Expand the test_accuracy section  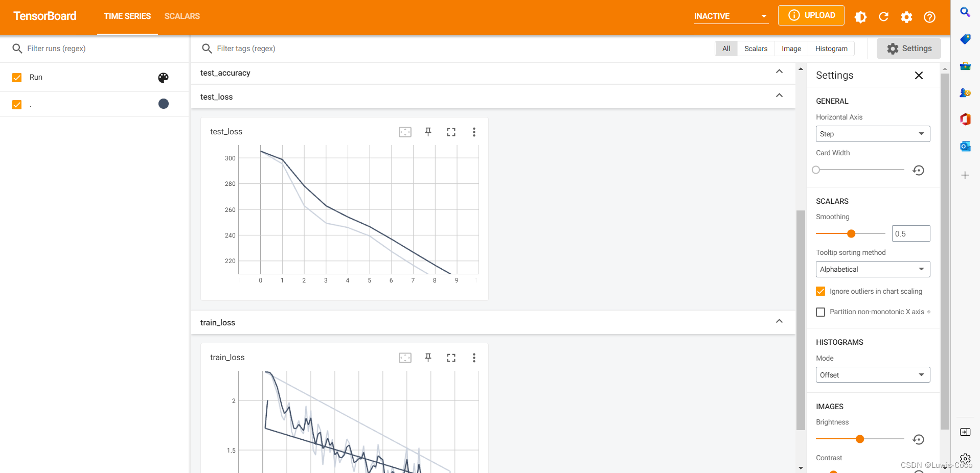(x=779, y=72)
